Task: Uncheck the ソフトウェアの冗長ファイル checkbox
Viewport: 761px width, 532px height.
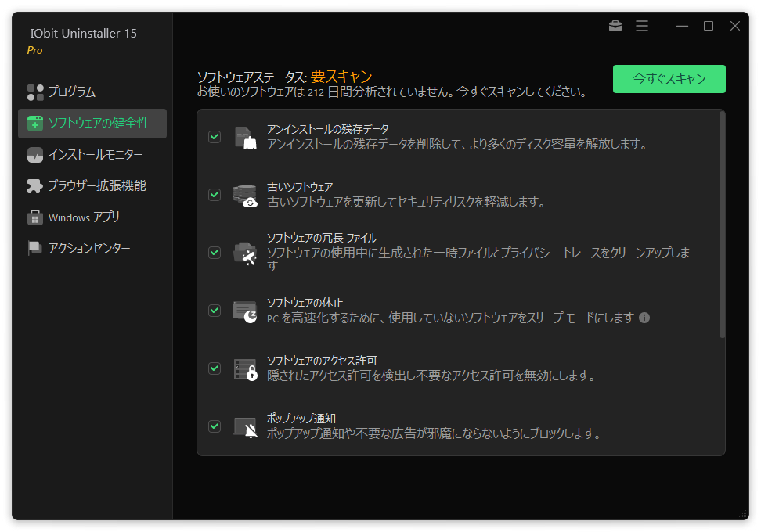Action: click(215, 253)
